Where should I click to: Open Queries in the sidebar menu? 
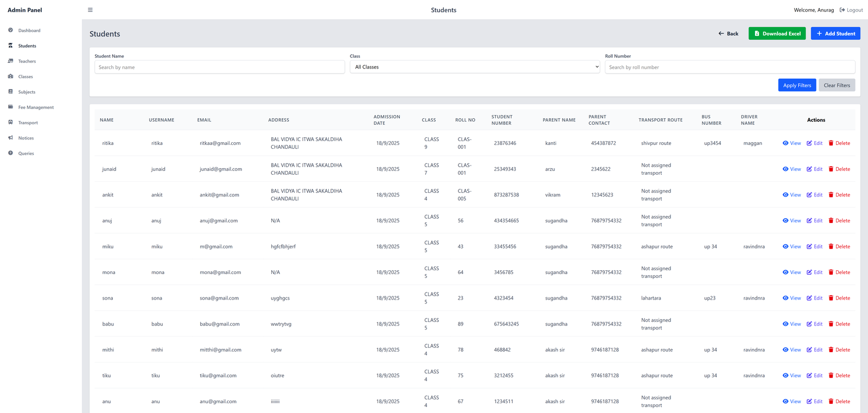[x=26, y=154]
